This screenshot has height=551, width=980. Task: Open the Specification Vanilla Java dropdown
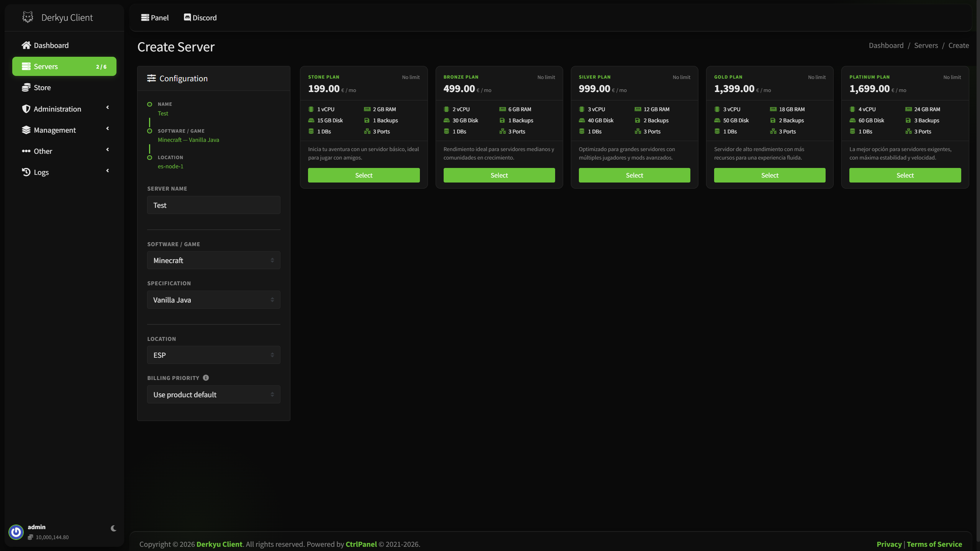coord(214,300)
